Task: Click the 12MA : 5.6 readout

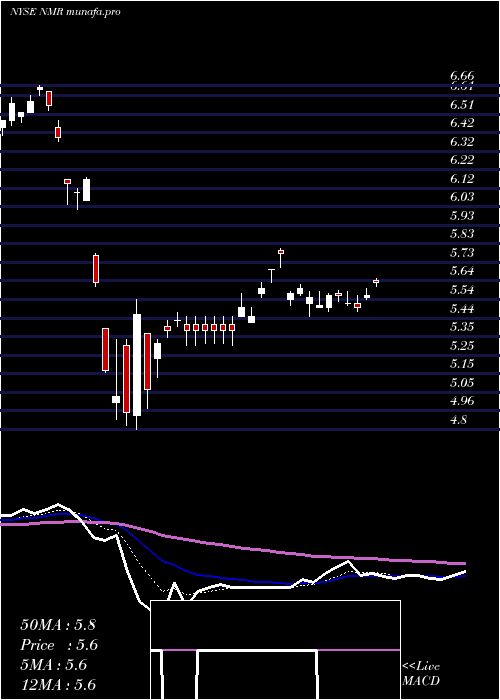Action: click(58, 685)
